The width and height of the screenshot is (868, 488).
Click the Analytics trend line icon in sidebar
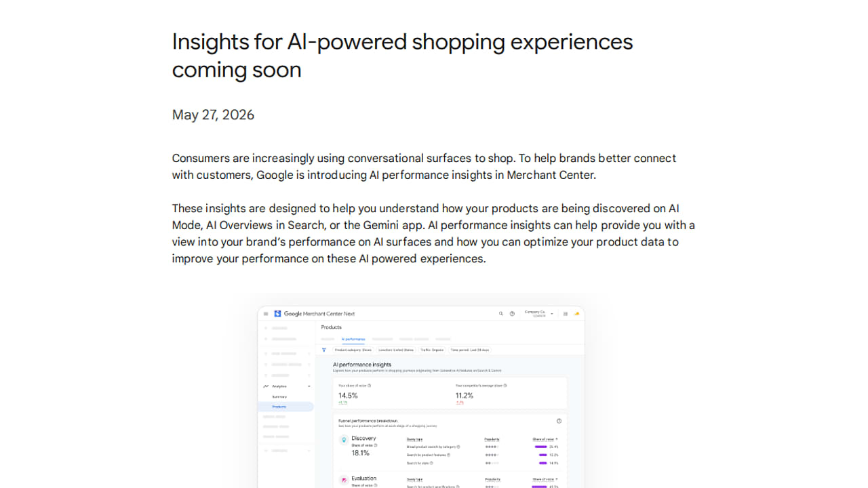pos(266,386)
